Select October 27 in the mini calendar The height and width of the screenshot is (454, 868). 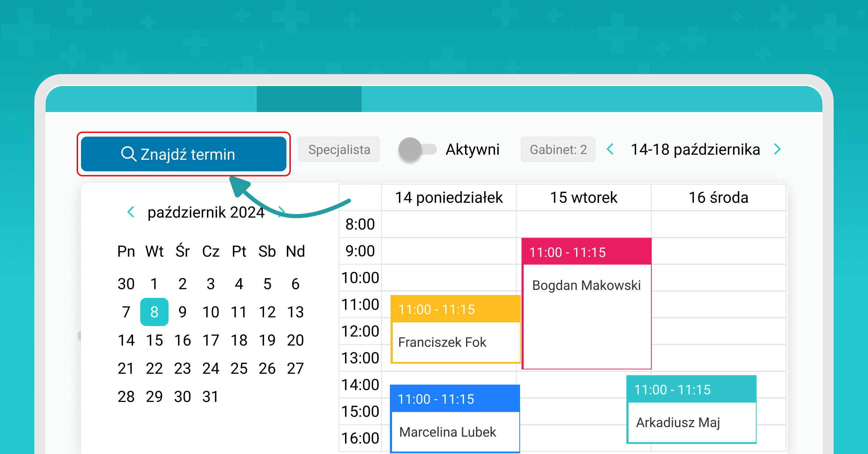point(295,368)
